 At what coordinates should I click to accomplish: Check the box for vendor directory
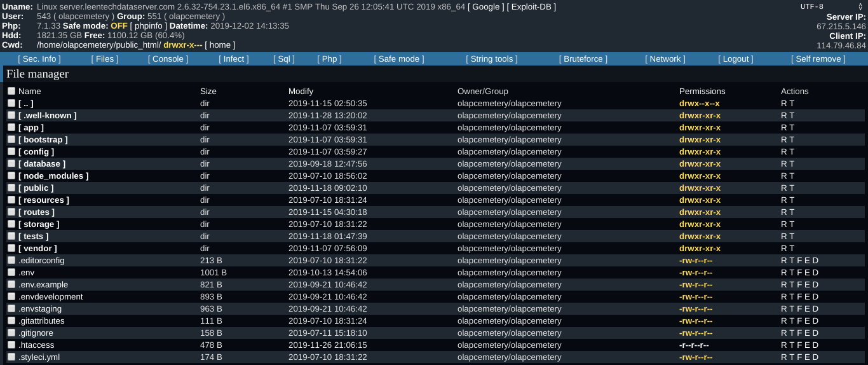click(11, 248)
